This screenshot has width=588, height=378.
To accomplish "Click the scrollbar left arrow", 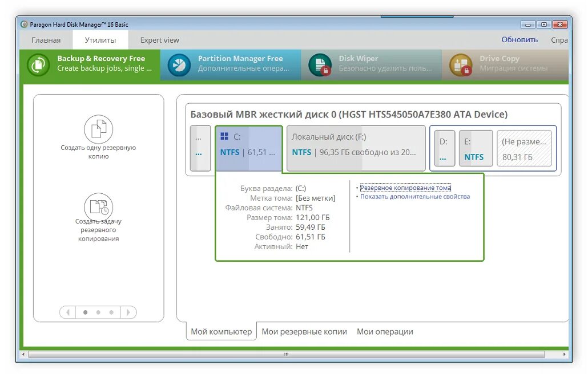I will [23, 354].
